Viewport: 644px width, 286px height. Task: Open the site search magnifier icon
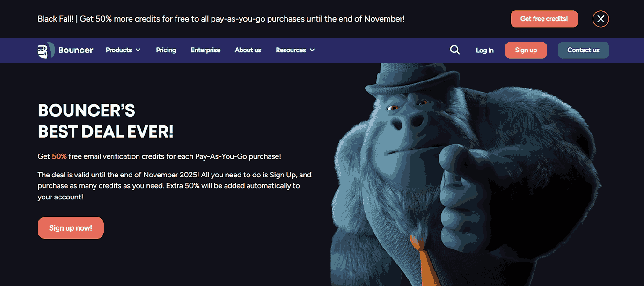454,50
